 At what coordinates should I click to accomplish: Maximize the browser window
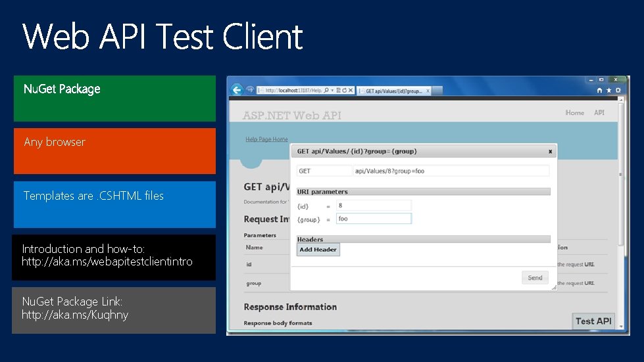(x=601, y=79)
